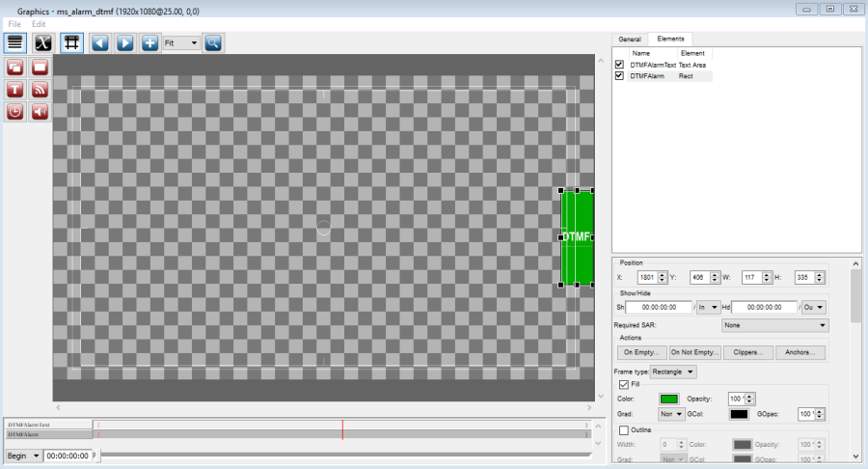868x469 pixels.
Task: Click the X position input field
Action: (646, 277)
